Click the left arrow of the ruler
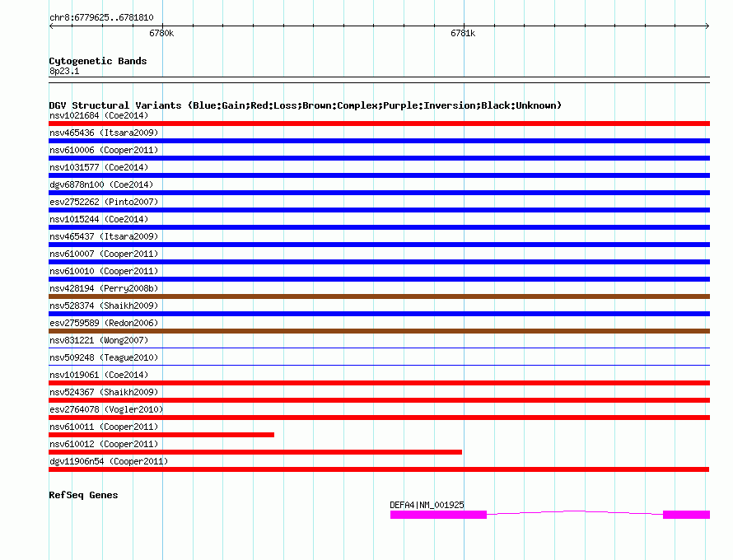 click(x=51, y=26)
